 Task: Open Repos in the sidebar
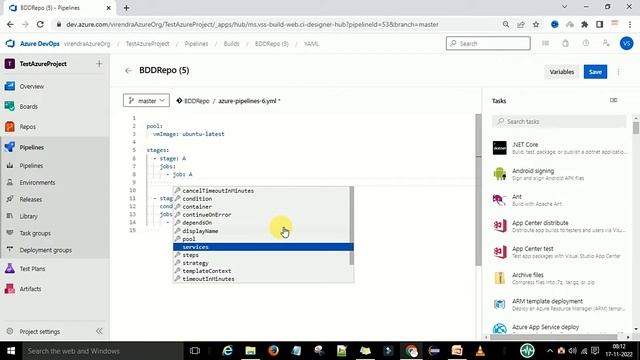(27, 127)
